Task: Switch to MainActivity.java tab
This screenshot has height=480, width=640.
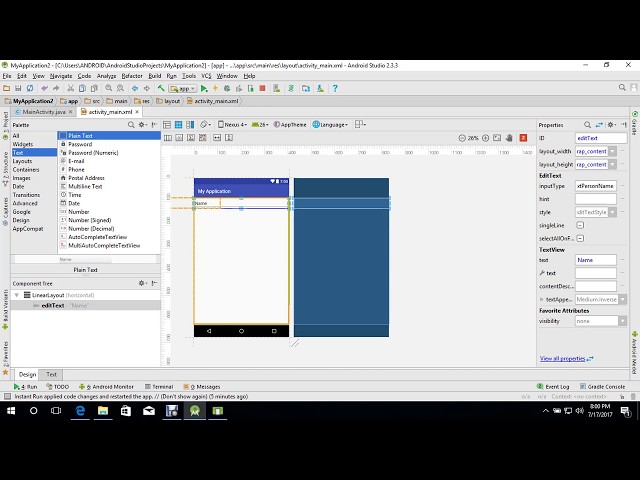Action: coord(43,111)
